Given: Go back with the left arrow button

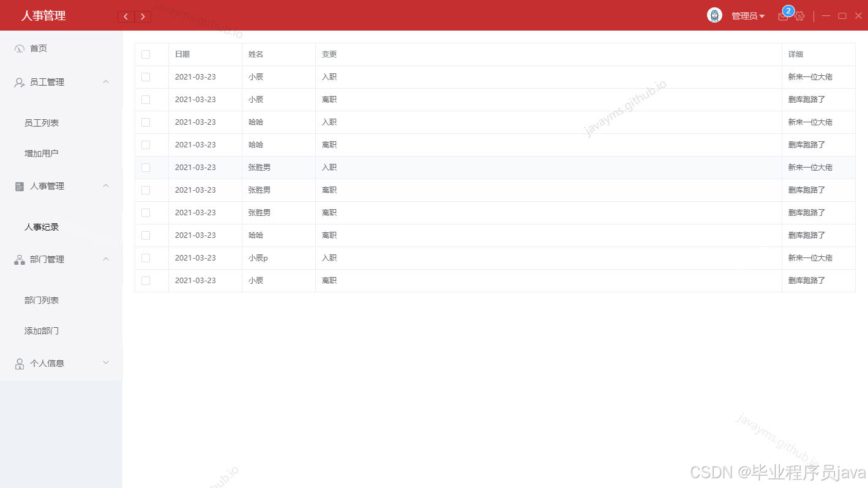Looking at the screenshot, I should [x=126, y=17].
